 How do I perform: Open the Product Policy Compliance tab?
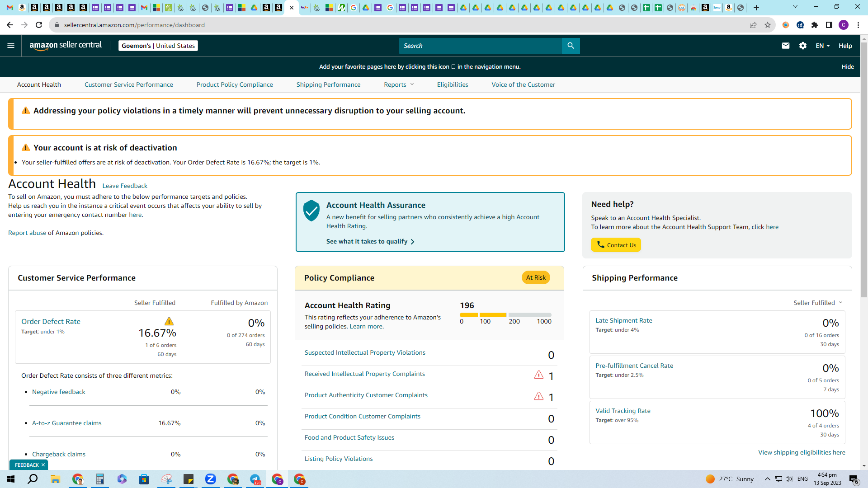(x=235, y=84)
